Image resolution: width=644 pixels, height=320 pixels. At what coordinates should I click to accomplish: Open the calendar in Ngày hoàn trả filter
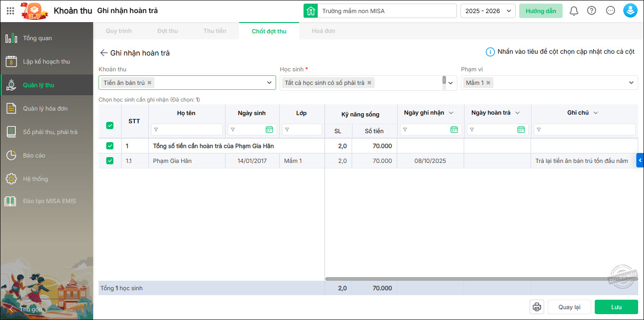point(521,130)
